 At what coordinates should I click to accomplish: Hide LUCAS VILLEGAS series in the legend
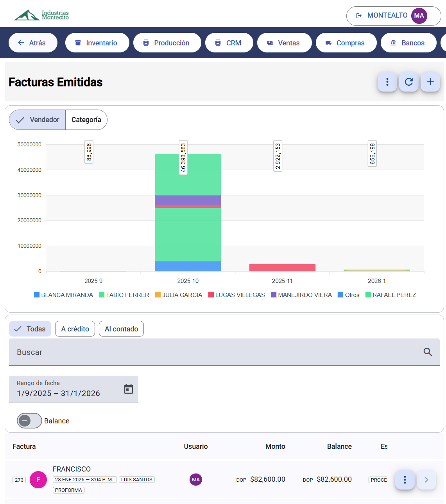[x=236, y=295]
